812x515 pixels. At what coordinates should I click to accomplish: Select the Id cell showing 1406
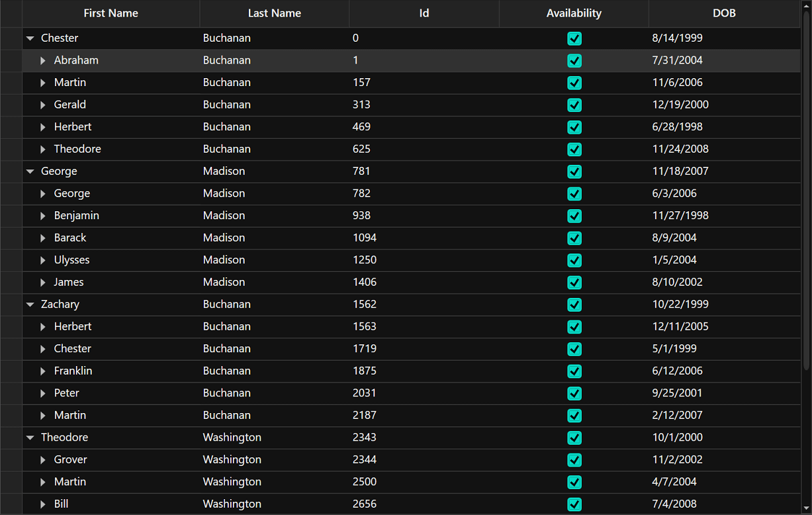click(x=365, y=283)
